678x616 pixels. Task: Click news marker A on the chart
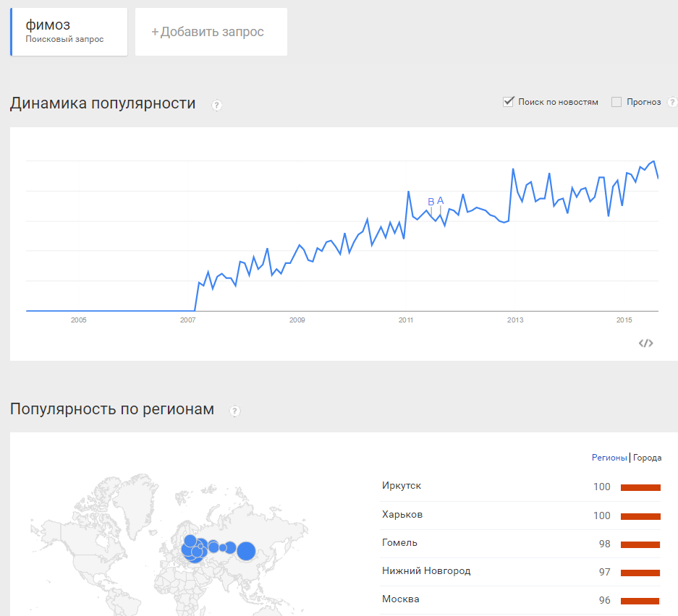pos(440,201)
